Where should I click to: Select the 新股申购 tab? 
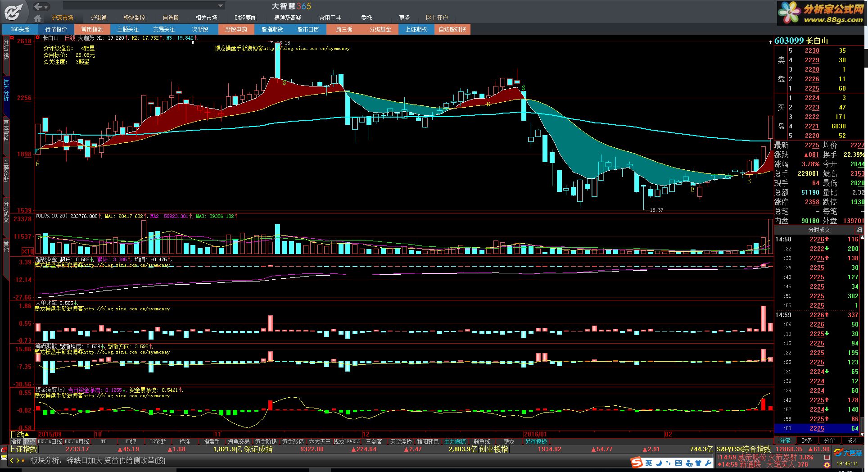pyautogui.click(x=236, y=29)
